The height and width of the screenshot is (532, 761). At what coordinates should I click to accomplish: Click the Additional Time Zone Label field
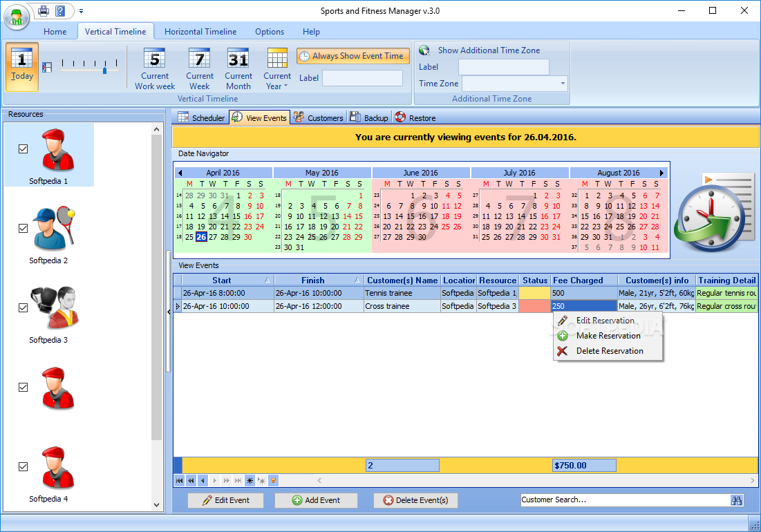504,67
